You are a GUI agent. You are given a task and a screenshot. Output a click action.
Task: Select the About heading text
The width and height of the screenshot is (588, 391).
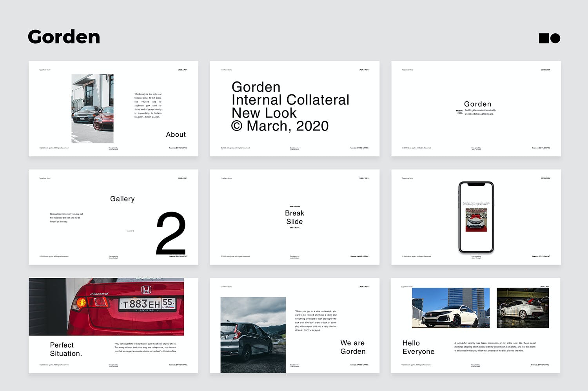(176, 134)
